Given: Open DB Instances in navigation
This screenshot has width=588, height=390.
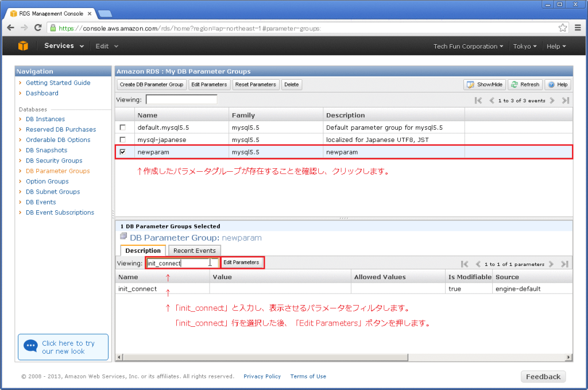Looking at the screenshot, I should coord(45,119).
